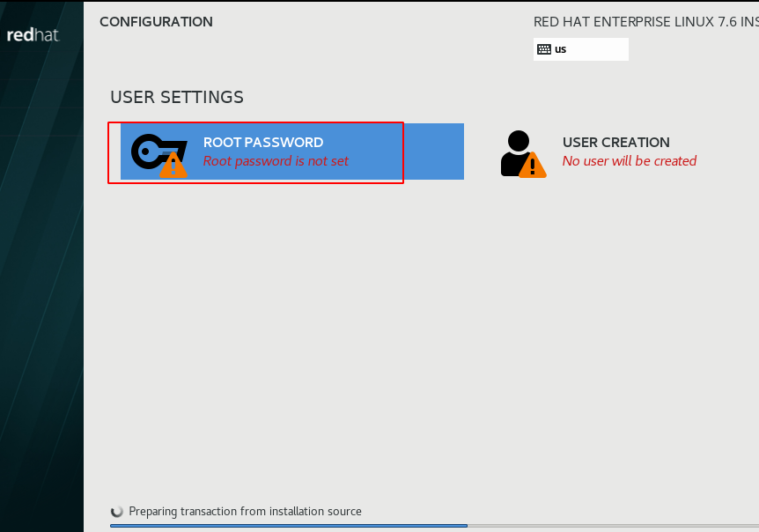Viewport: 759px width, 532px height.
Task: Click 'Preparing transaction from installation source' status
Action: (245, 512)
